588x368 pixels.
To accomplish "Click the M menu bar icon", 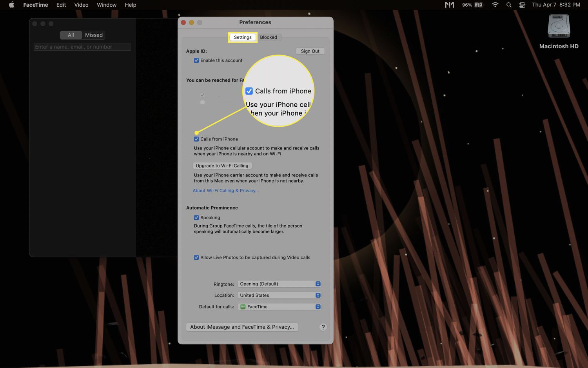I will click(x=449, y=5).
